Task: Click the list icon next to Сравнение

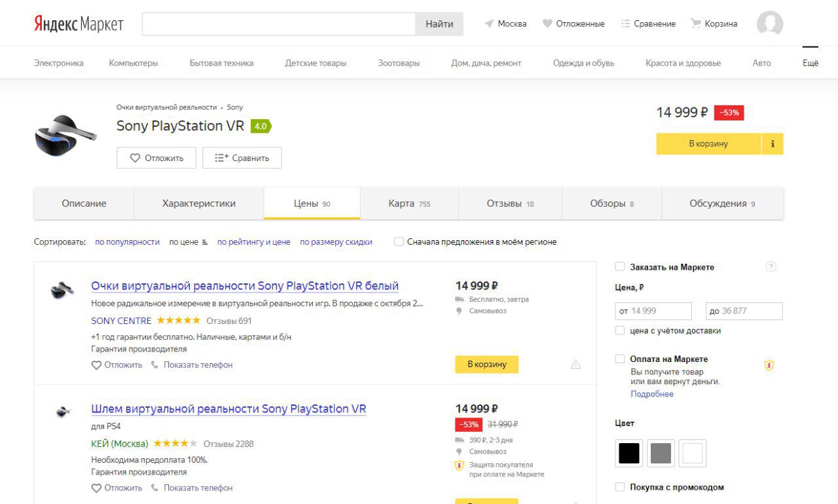Action: click(x=625, y=24)
